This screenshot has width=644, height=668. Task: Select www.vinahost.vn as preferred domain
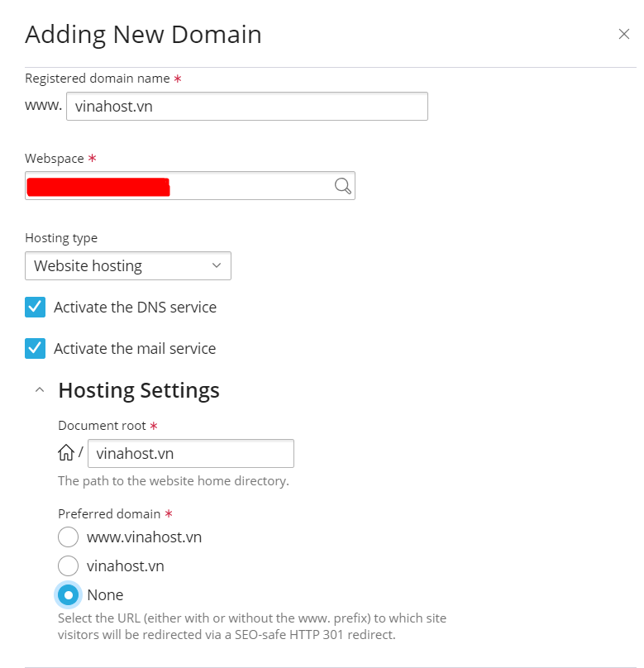[69, 537]
